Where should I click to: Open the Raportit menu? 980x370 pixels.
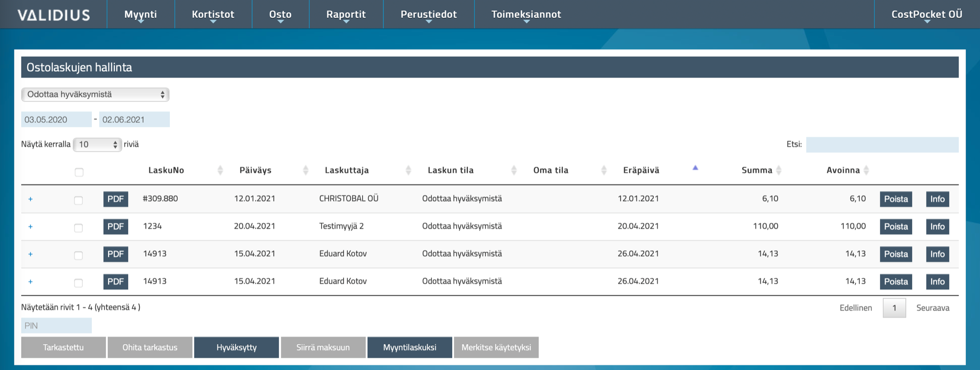click(346, 14)
